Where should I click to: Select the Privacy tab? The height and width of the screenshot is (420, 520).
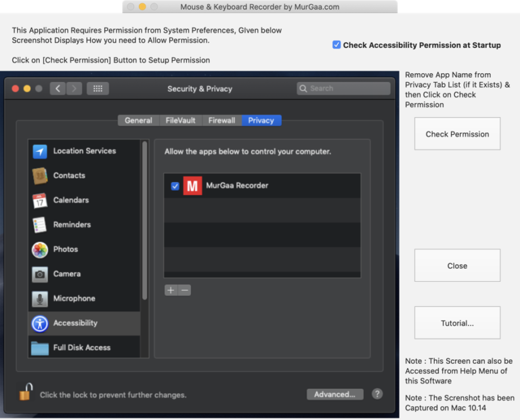coord(261,121)
